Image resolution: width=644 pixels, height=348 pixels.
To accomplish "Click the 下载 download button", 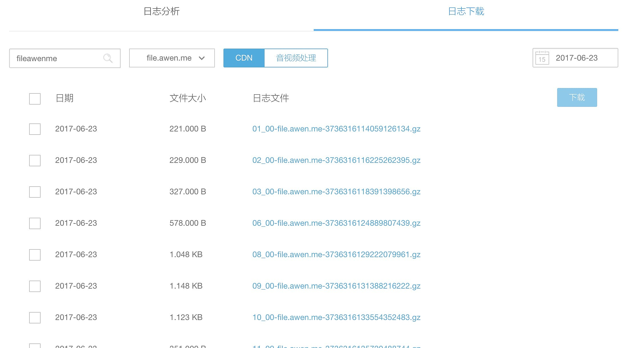I will (577, 97).
